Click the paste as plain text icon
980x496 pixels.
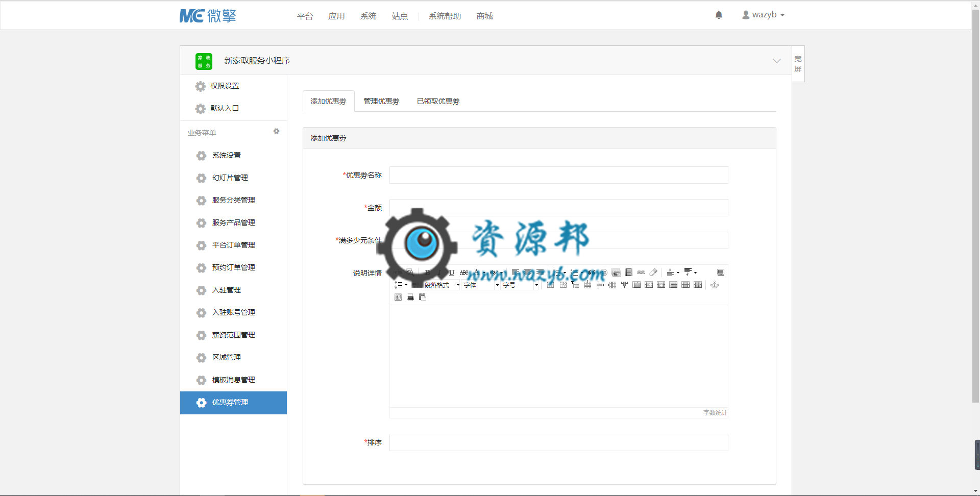click(x=423, y=297)
